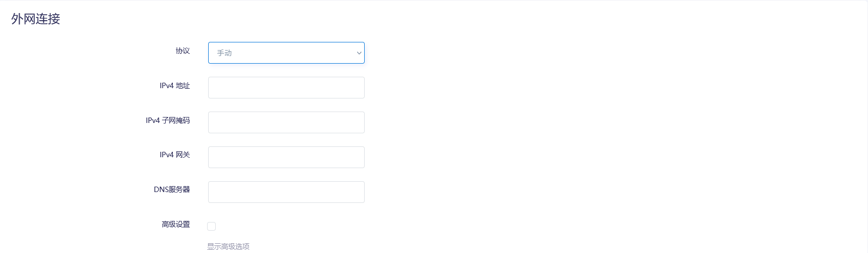Enable the 高级设置 checkbox
The image size is (868, 253).
(x=211, y=226)
